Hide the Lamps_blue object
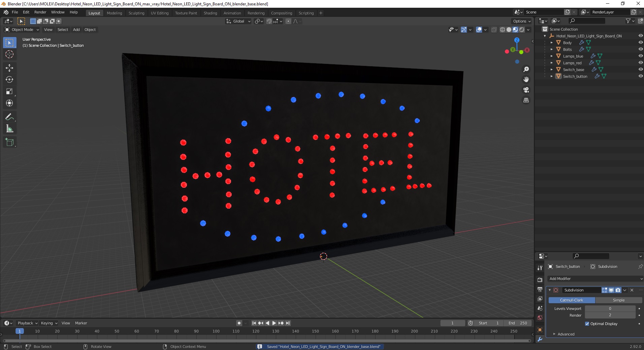 coord(640,56)
